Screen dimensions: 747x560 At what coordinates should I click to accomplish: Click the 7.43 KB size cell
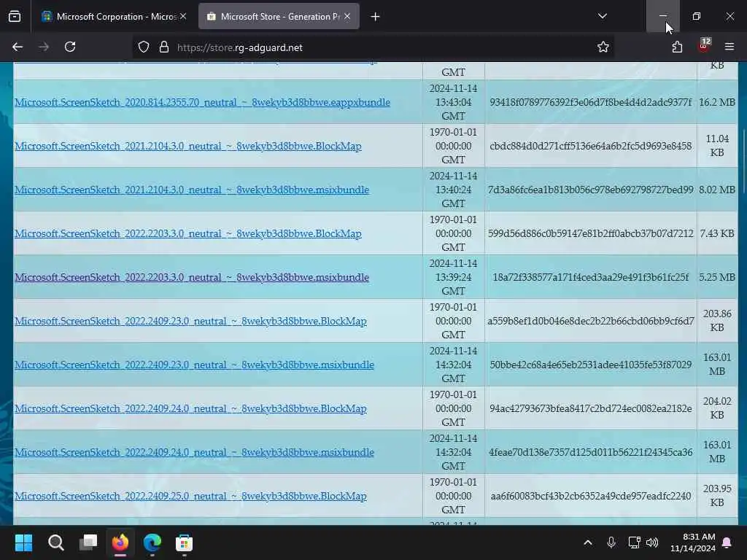click(717, 234)
